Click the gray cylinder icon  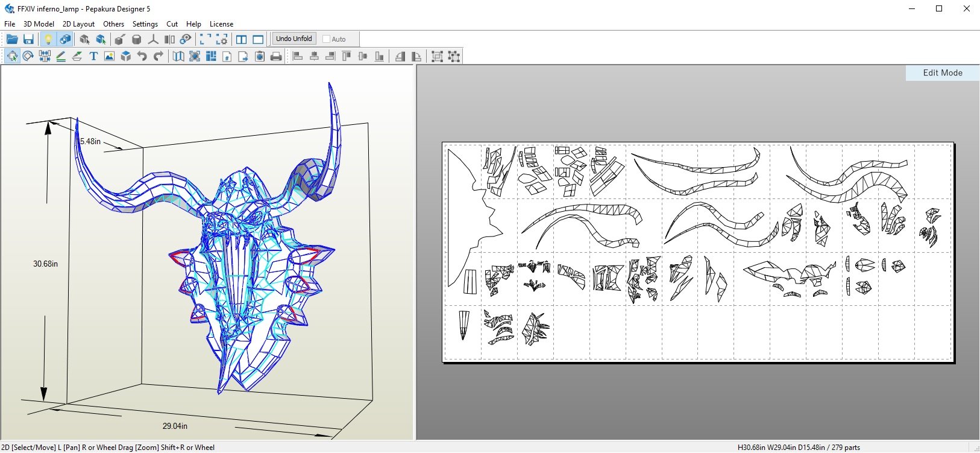click(137, 39)
